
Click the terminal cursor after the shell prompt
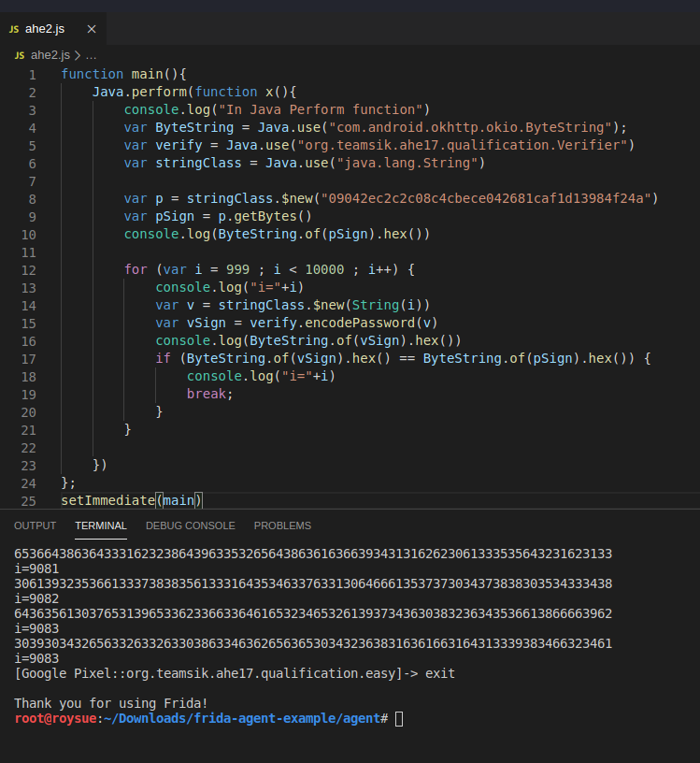coord(399,718)
